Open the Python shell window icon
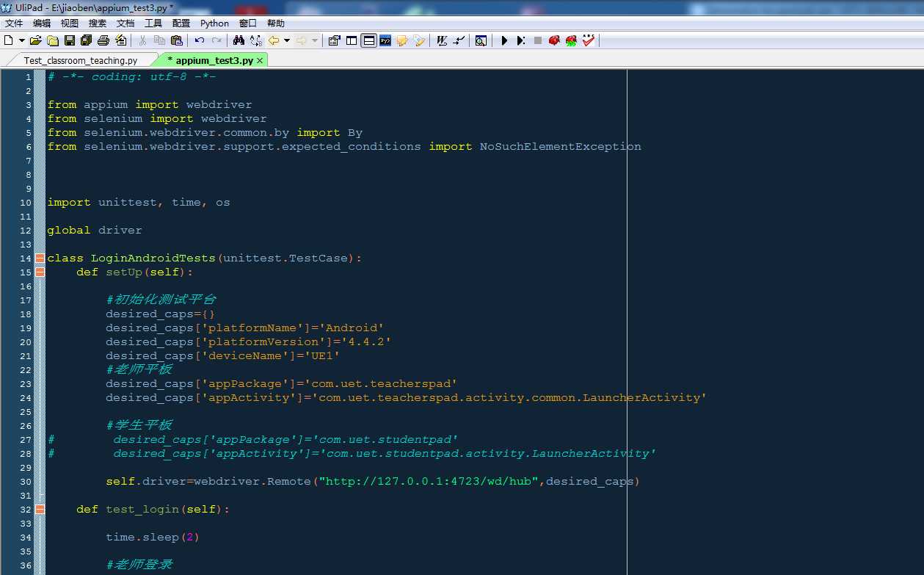 (x=385, y=40)
